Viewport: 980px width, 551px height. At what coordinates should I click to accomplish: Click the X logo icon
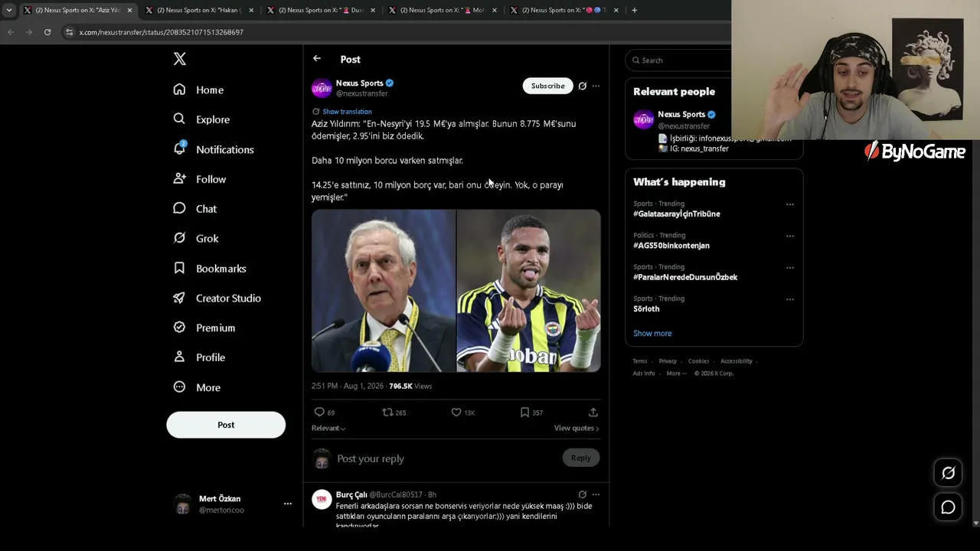point(179,59)
